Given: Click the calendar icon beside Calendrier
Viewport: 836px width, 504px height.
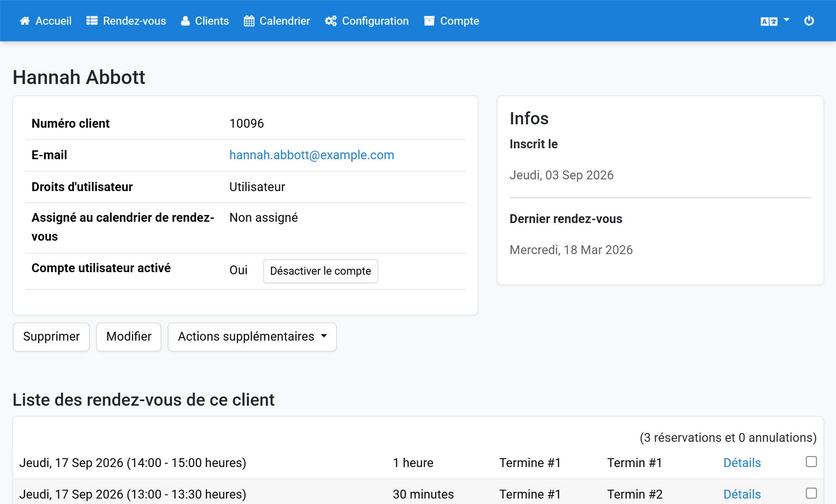Looking at the screenshot, I should point(249,21).
